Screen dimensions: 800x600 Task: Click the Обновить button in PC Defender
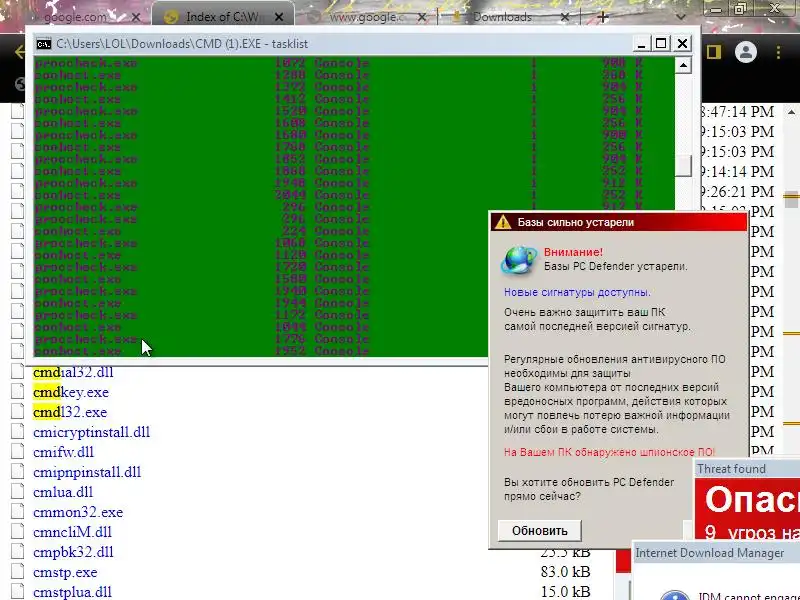[x=540, y=531]
